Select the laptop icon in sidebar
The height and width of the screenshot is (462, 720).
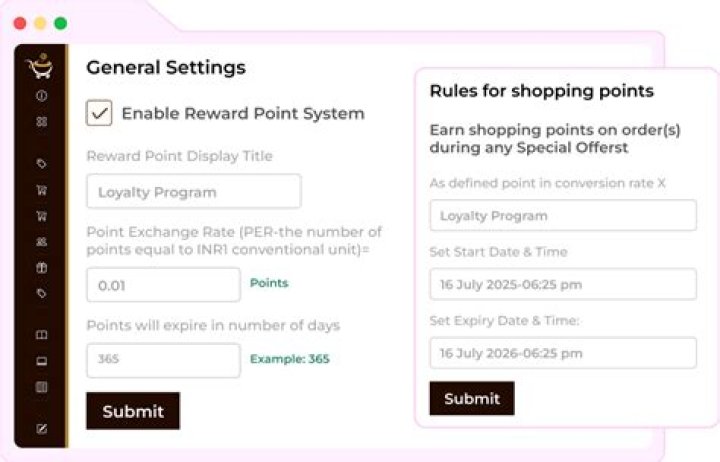tap(41, 361)
